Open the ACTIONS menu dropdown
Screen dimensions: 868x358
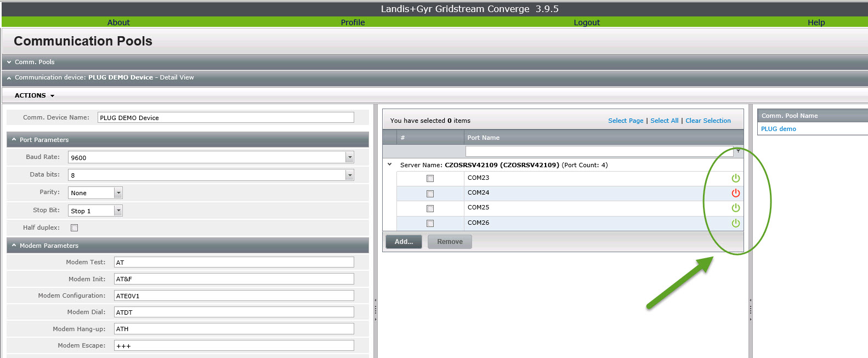pos(35,95)
